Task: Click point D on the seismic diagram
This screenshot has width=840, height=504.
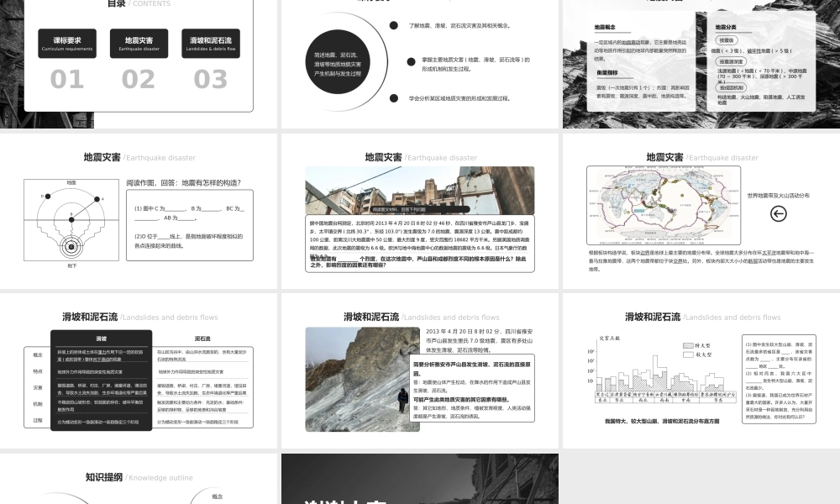Action: 48,197
